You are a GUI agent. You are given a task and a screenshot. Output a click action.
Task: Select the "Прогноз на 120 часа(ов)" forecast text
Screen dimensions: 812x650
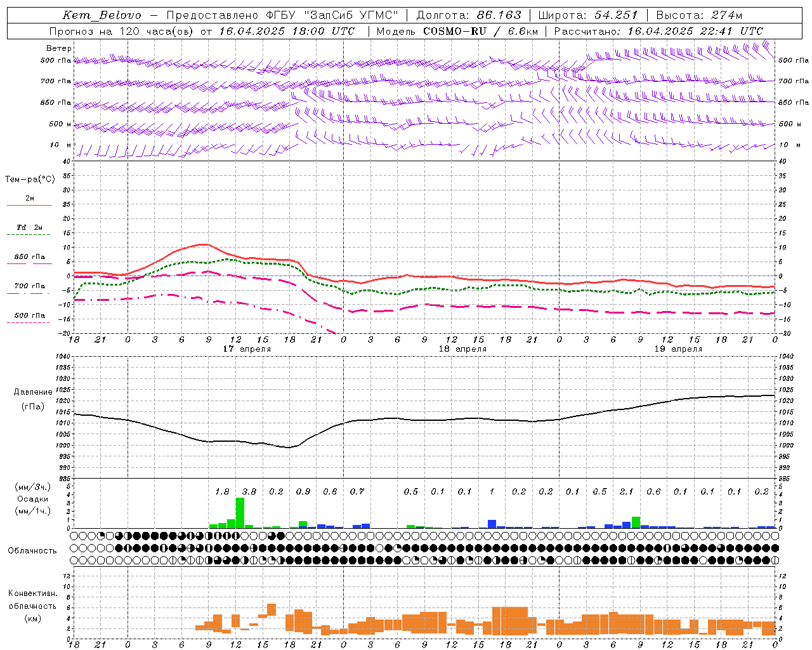pyautogui.click(x=122, y=31)
